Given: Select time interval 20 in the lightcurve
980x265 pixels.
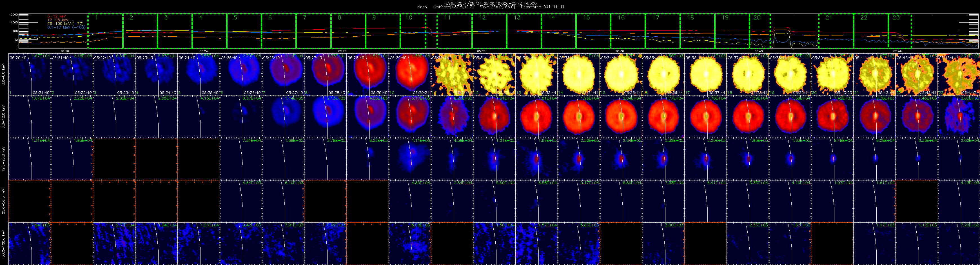Looking at the screenshot, I should click(x=760, y=31).
